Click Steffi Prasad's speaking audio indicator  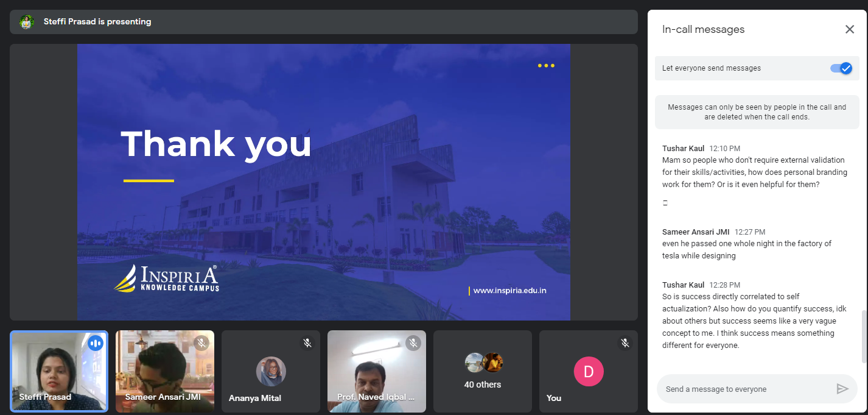point(96,343)
